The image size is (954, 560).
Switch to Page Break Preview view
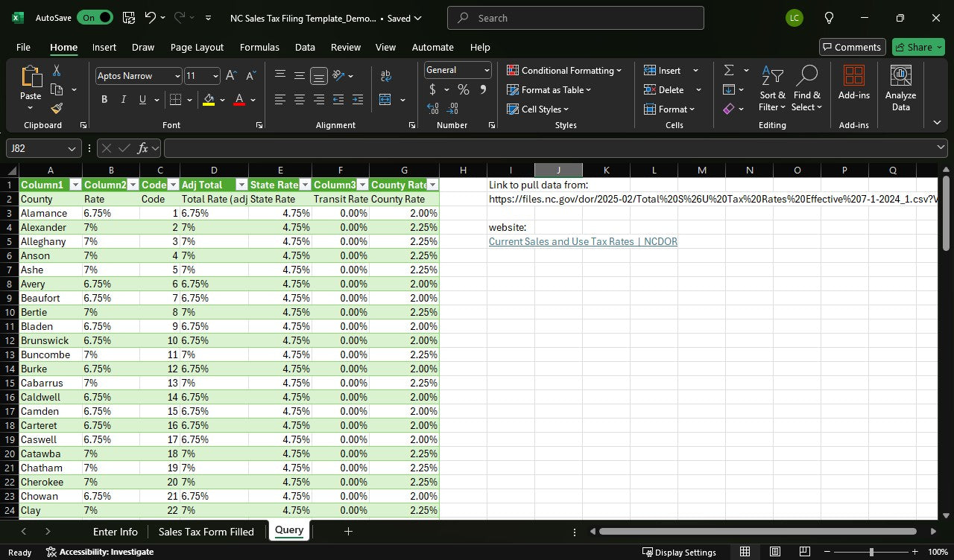806,552
